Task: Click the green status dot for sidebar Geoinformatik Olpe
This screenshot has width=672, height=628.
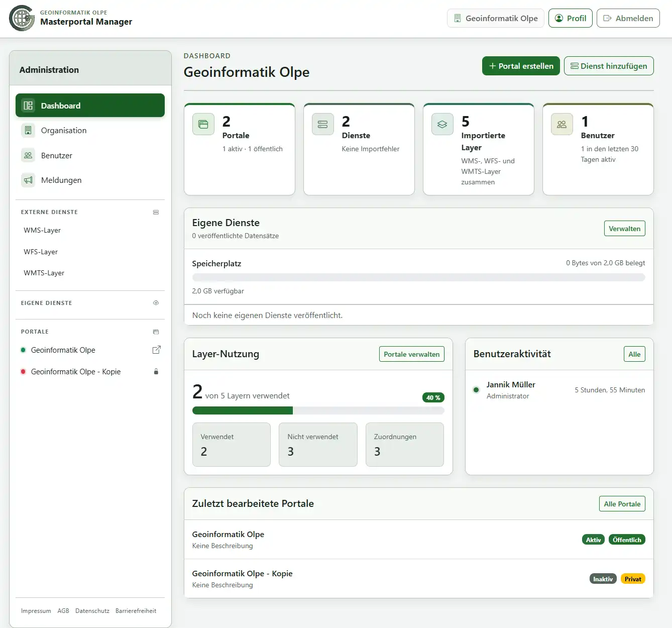Action: point(23,350)
